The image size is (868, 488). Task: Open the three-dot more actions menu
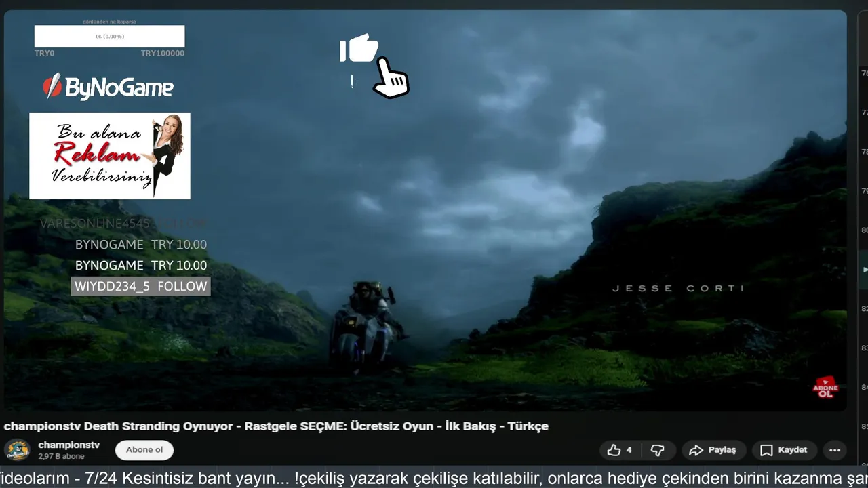[x=835, y=450]
